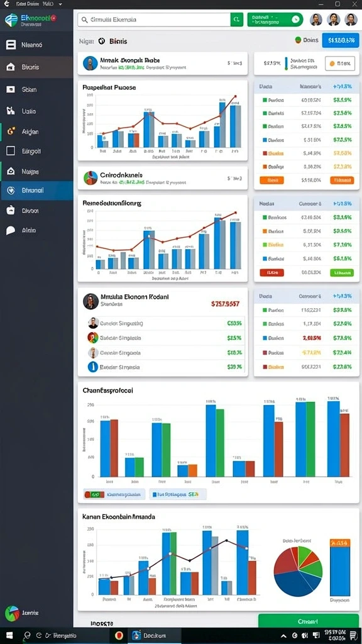Select the person row showing $18.%

pos(166,352)
